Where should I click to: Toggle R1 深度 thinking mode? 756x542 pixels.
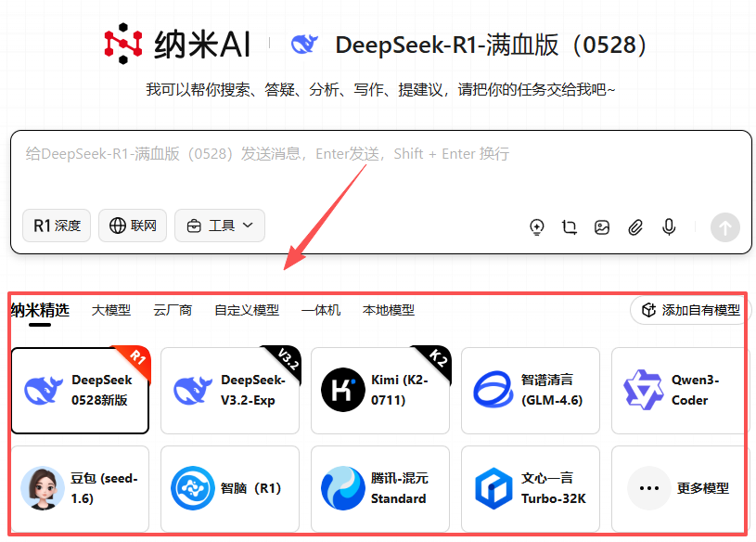click(x=57, y=226)
